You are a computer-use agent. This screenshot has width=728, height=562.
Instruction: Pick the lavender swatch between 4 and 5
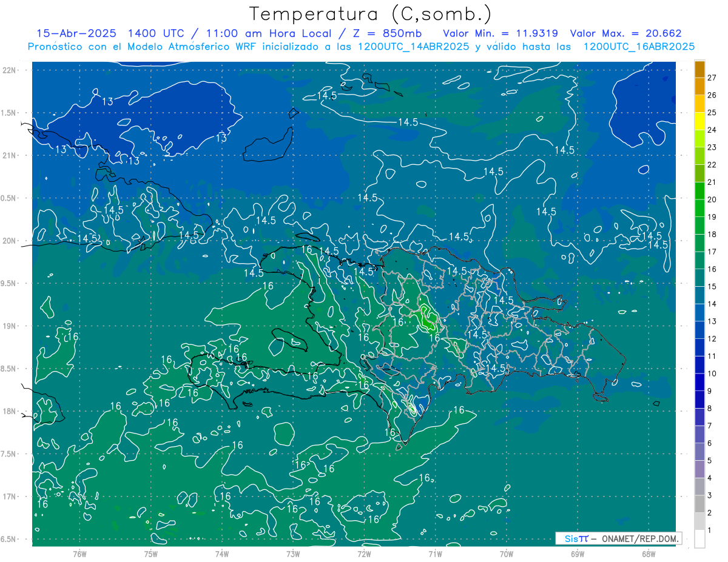point(699,469)
